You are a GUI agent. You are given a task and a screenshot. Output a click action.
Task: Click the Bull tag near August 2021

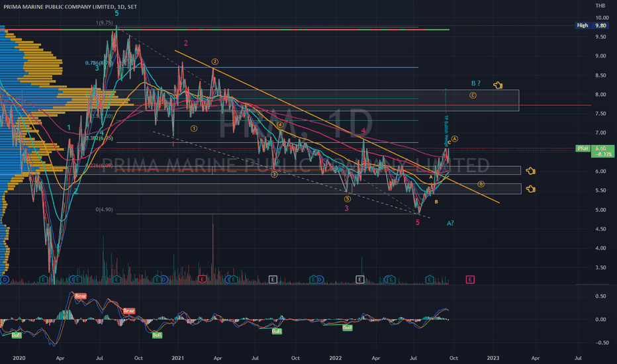click(x=277, y=332)
